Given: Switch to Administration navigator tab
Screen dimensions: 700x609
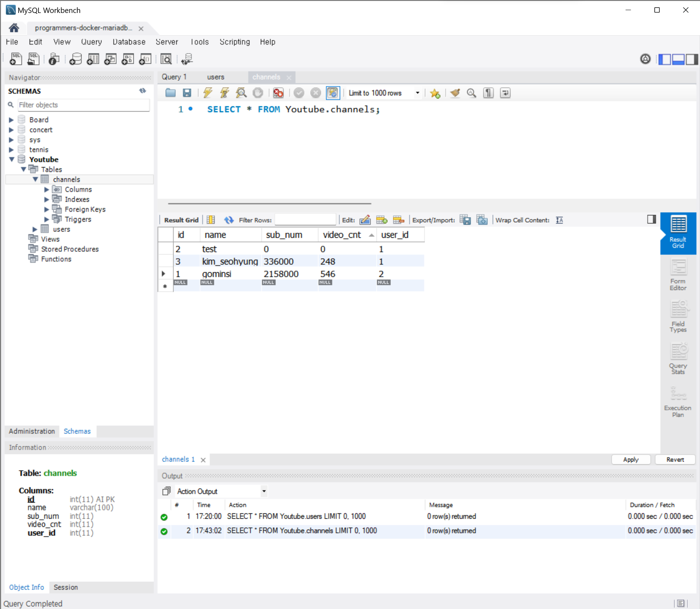Looking at the screenshot, I should tap(32, 431).
